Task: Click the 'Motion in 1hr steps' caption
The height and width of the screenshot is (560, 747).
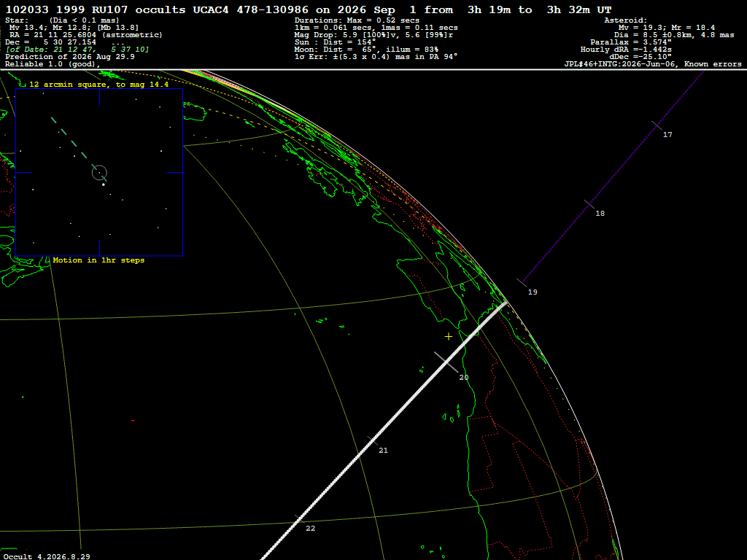Action: 98,260
